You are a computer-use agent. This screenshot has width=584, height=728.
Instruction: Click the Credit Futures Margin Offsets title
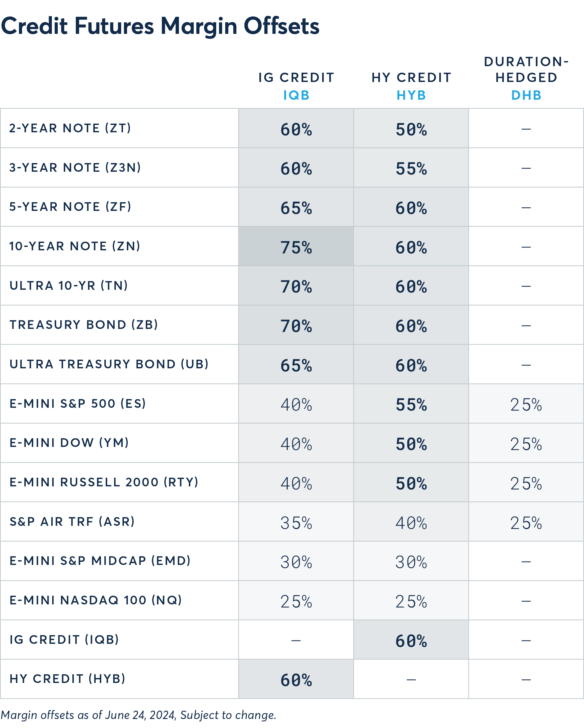pos(160,26)
